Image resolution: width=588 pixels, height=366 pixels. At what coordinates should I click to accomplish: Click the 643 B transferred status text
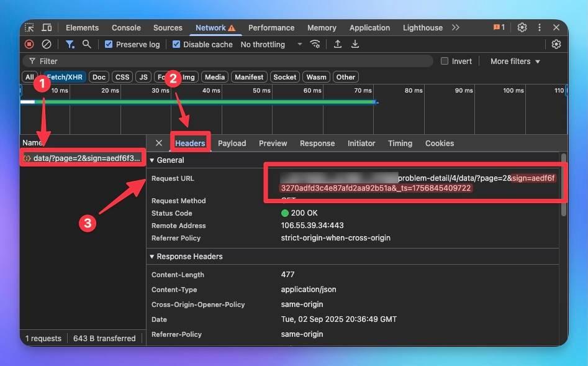pyautogui.click(x=104, y=338)
